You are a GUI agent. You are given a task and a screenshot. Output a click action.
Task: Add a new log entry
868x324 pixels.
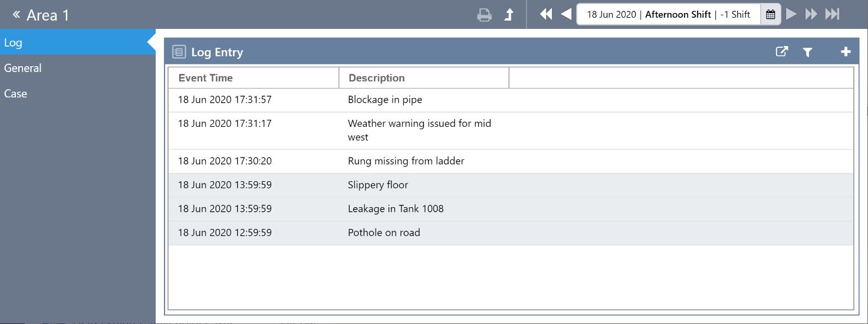click(x=846, y=52)
